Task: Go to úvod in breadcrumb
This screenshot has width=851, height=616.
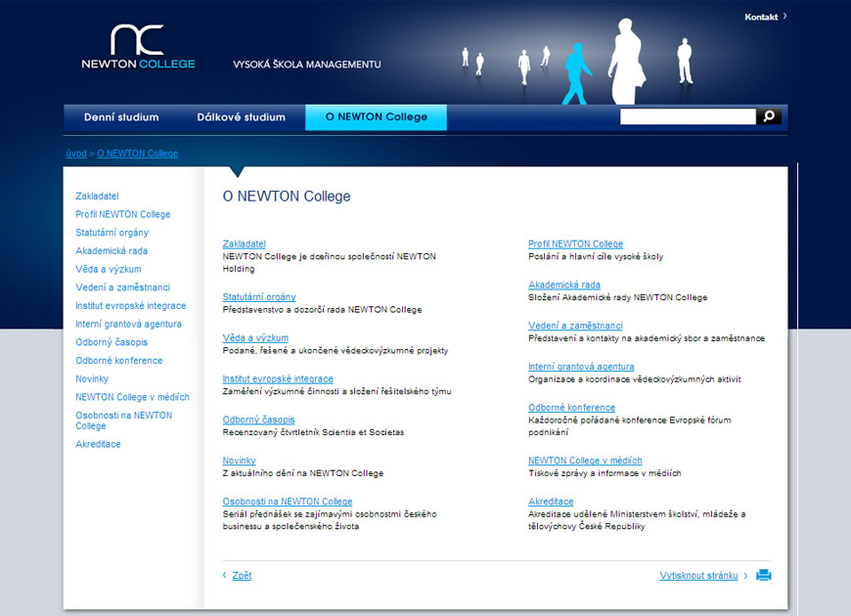Action: [76, 154]
